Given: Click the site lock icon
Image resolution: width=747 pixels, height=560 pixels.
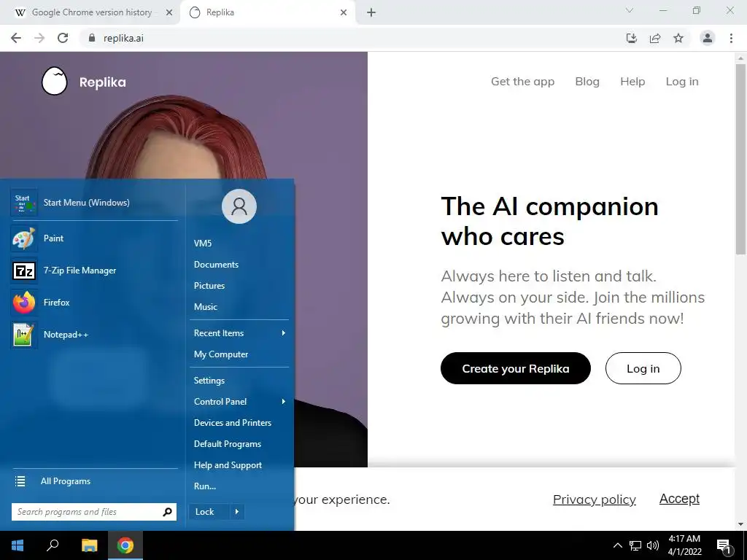Looking at the screenshot, I should pyautogui.click(x=92, y=38).
